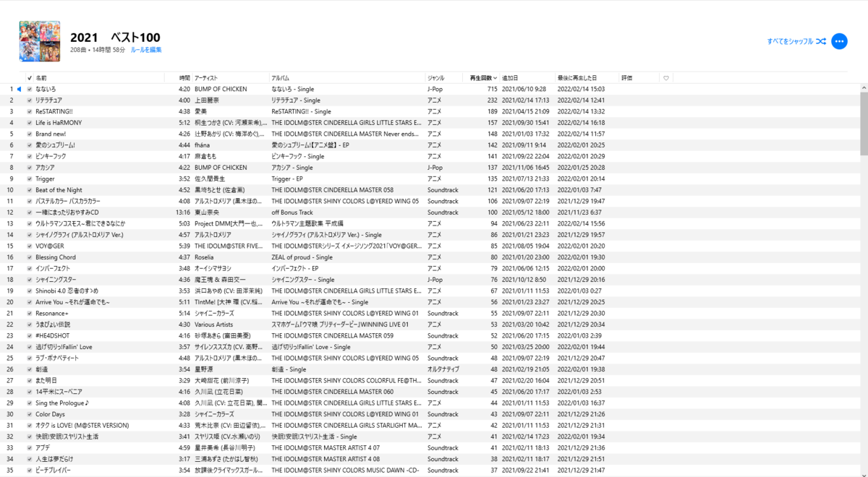Viewport: 868px width, 477px height.
Task: Select the song シャイニングスター
Action: pyautogui.click(x=56, y=280)
